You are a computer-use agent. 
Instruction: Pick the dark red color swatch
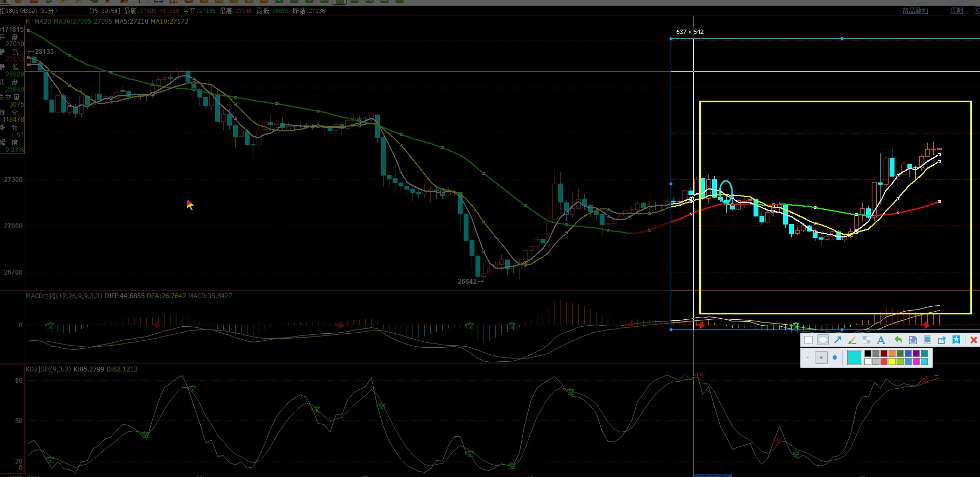[x=884, y=353]
